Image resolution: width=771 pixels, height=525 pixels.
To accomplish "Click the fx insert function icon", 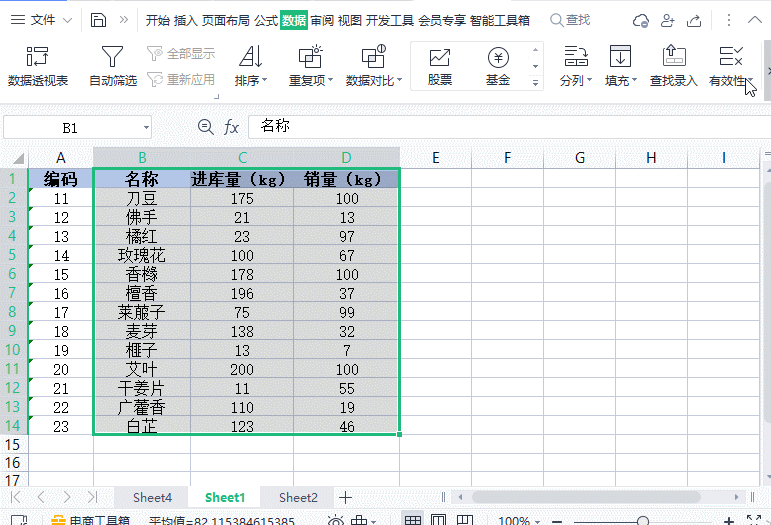I will point(231,127).
